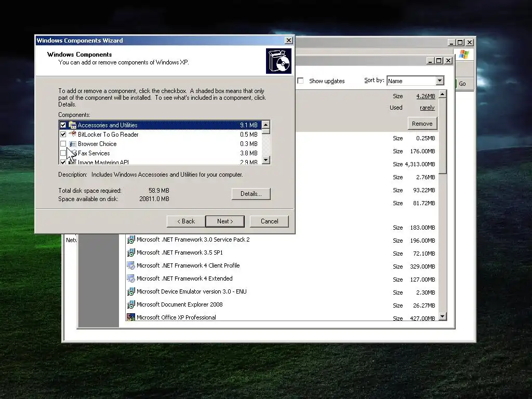This screenshot has height=399, width=532.
Task: Open the 4.26MB size link
Action: click(425, 96)
